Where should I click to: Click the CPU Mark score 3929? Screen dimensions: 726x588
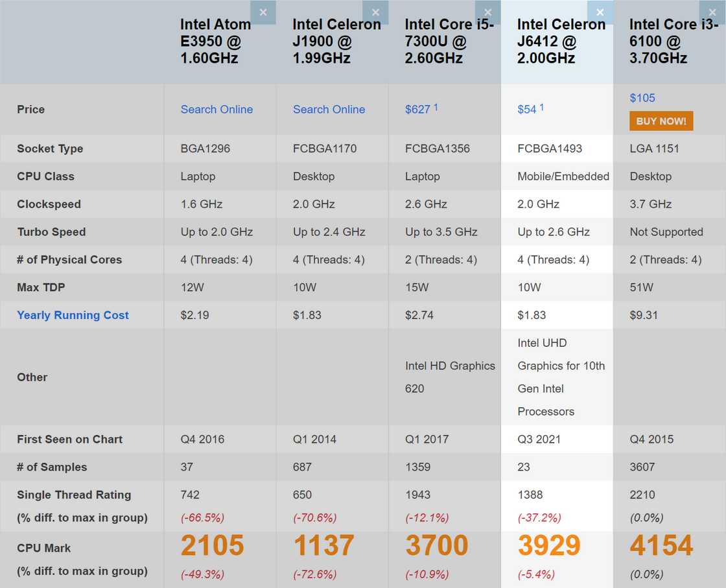[549, 545]
